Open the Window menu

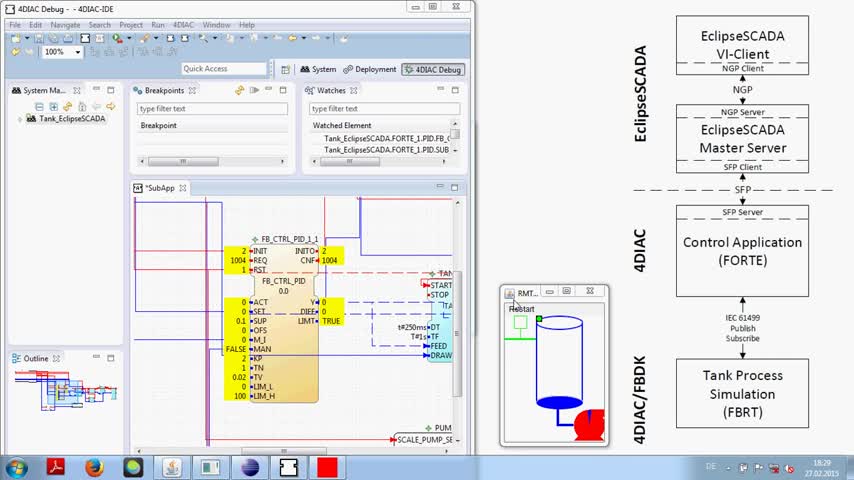(216, 25)
